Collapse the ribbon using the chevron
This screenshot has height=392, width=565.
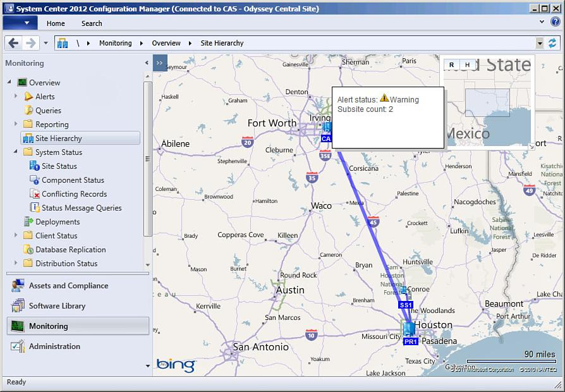[542, 22]
